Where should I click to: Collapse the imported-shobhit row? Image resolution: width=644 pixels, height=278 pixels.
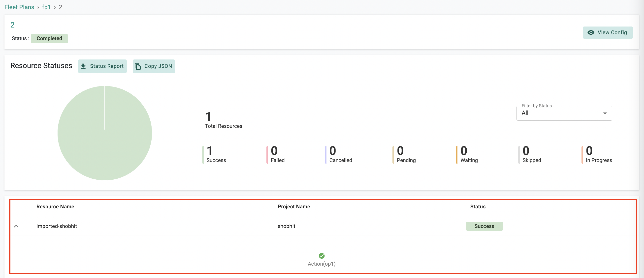[16, 226]
